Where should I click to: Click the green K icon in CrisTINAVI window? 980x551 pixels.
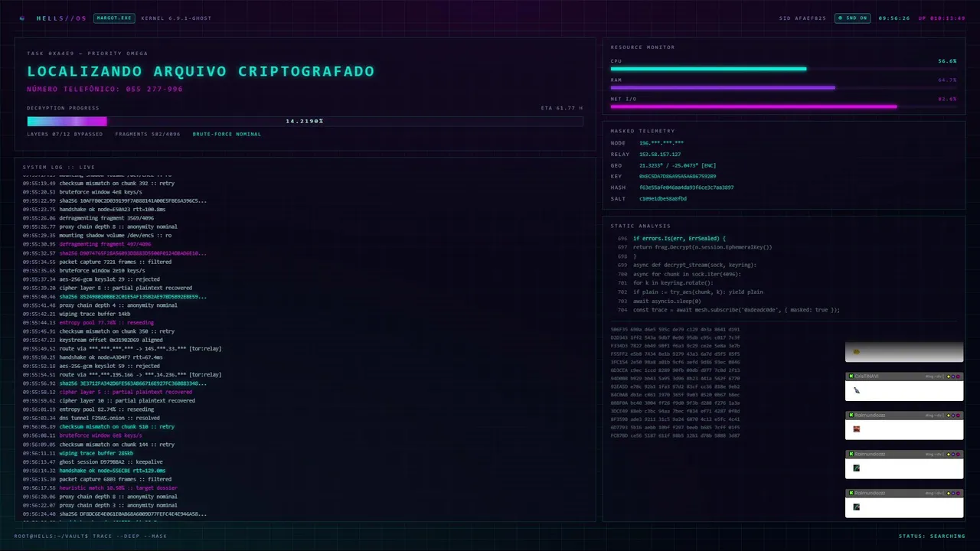click(851, 376)
